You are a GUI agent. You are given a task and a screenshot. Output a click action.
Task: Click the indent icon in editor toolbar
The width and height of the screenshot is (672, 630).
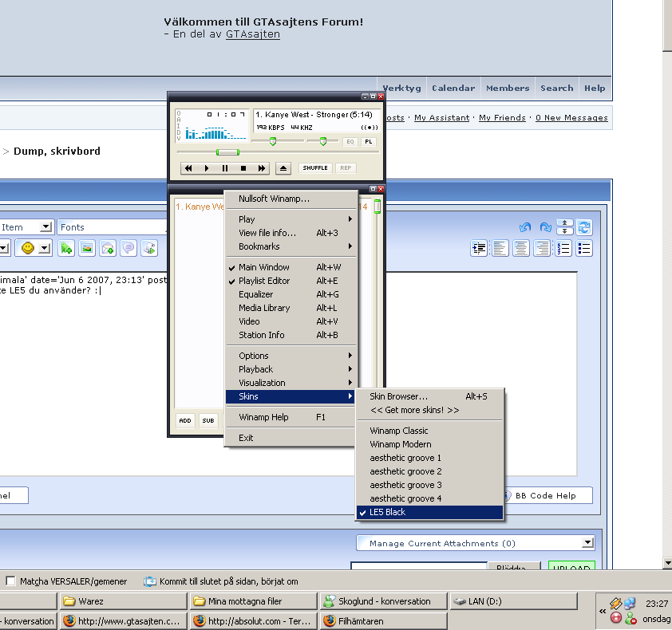click(x=479, y=248)
